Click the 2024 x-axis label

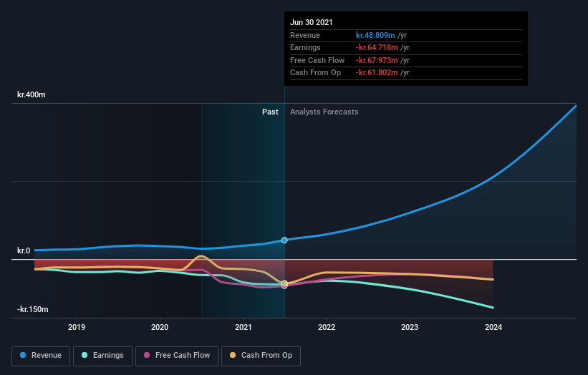493,328
